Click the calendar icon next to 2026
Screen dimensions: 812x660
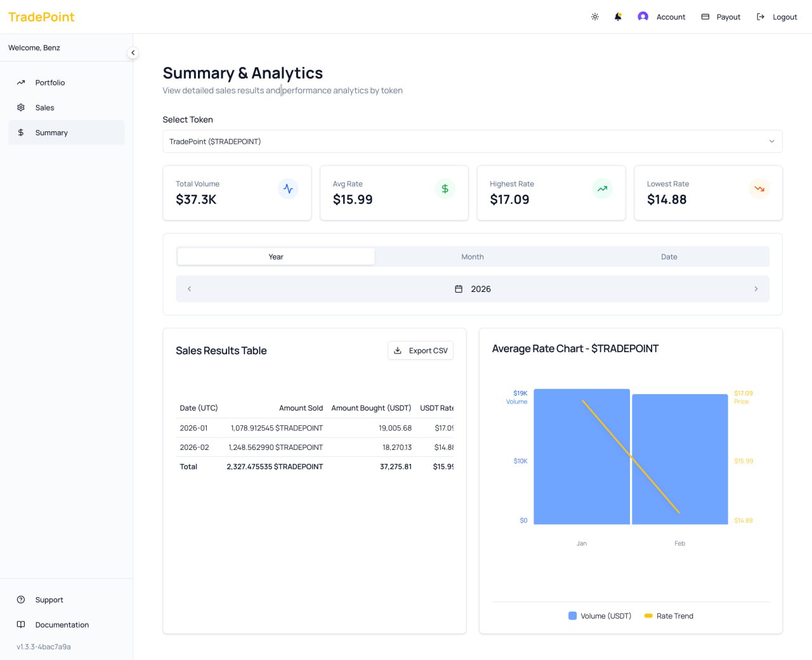tap(459, 288)
